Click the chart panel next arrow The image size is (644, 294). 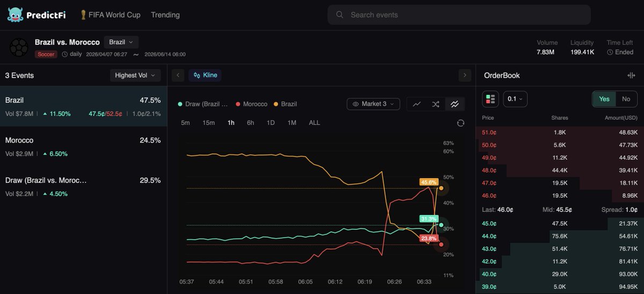click(x=465, y=76)
